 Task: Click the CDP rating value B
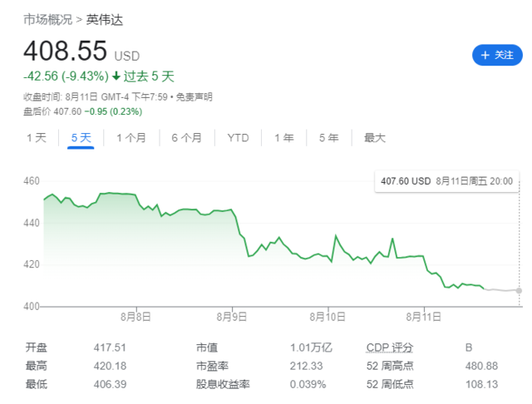click(469, 347)
